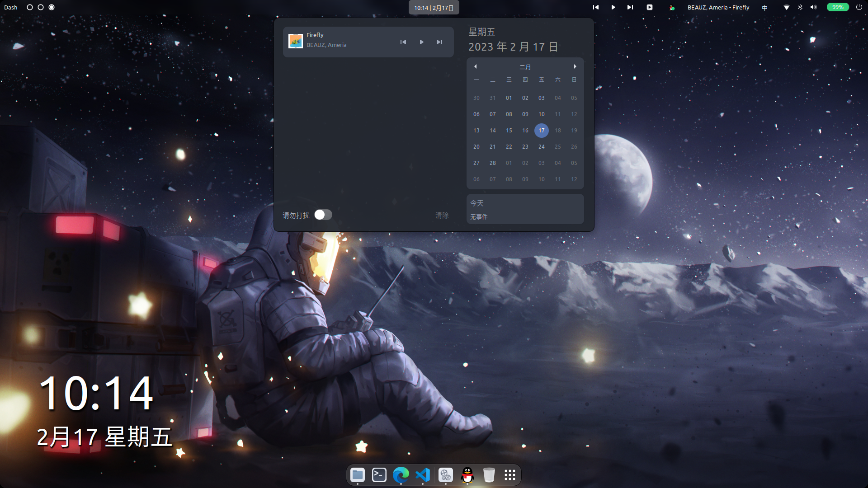Click BEAUZ, Ameria - Firefly track label
868x488 pixels.
(718, 7)
